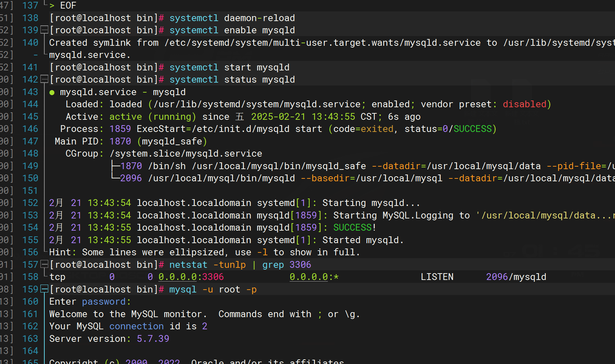
Task: Click the 'systemctl daemon-reload' command
Action: pyautogui.click(x=232, y=18)
